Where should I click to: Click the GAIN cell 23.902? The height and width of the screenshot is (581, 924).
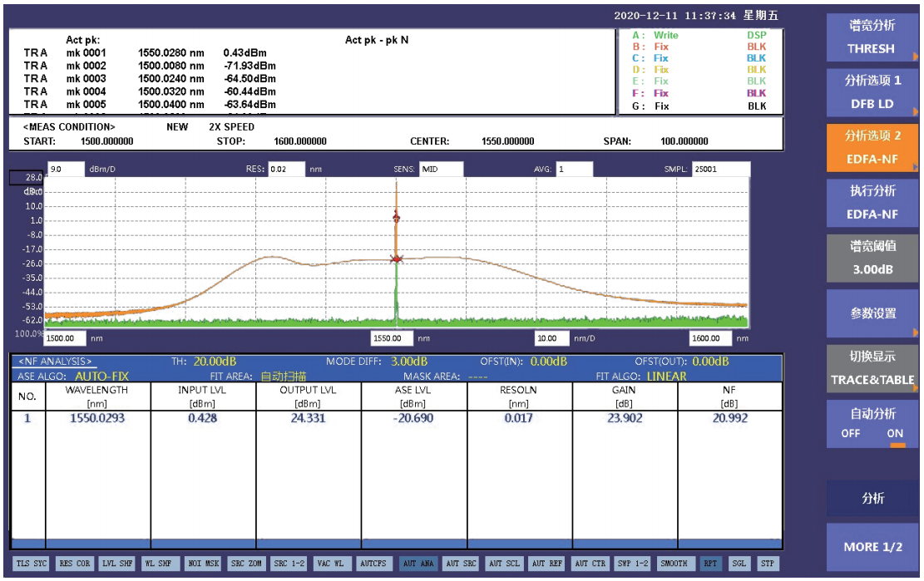pos(625,419)
